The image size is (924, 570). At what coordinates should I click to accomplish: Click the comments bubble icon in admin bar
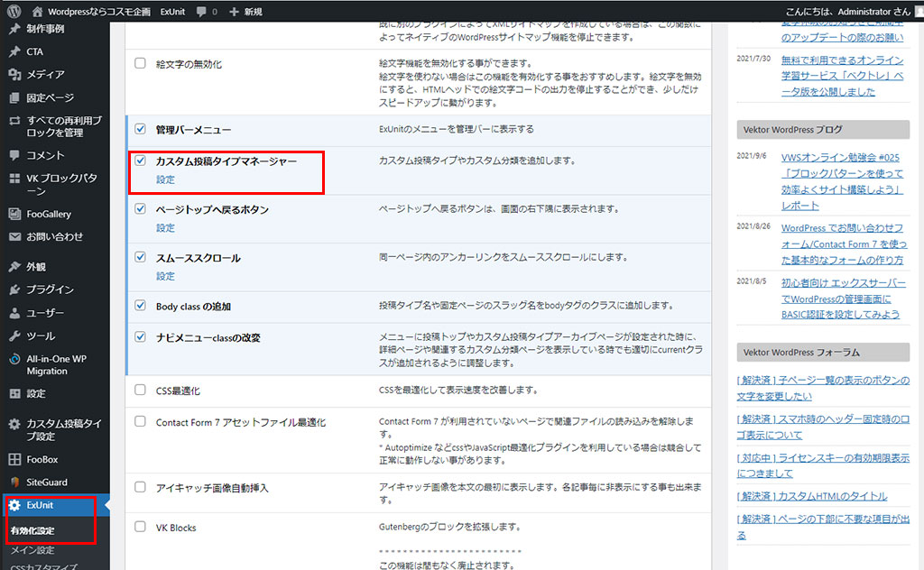pyautogui.click(x=201, y=12)
